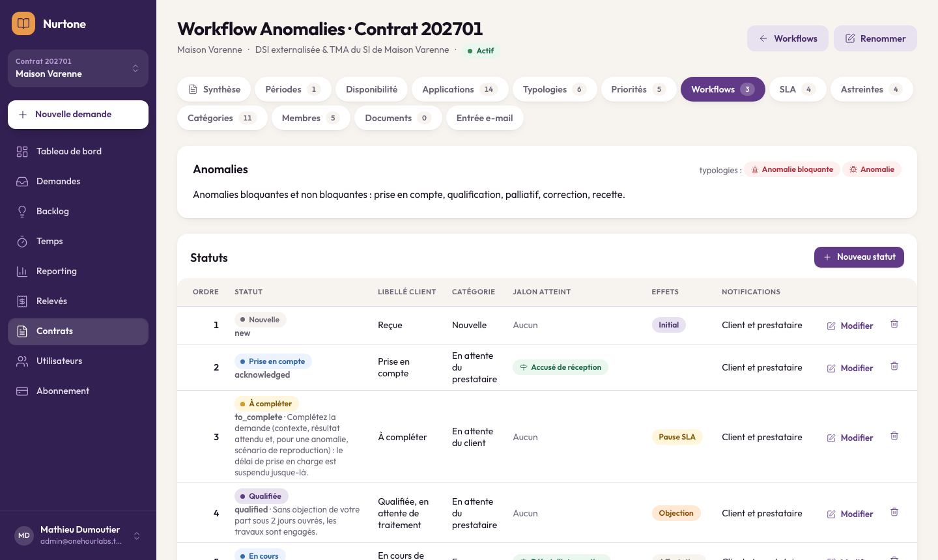The image size is (938, 560).
Task: Modify the Qualifiée status row
Action: coord(850,514)
